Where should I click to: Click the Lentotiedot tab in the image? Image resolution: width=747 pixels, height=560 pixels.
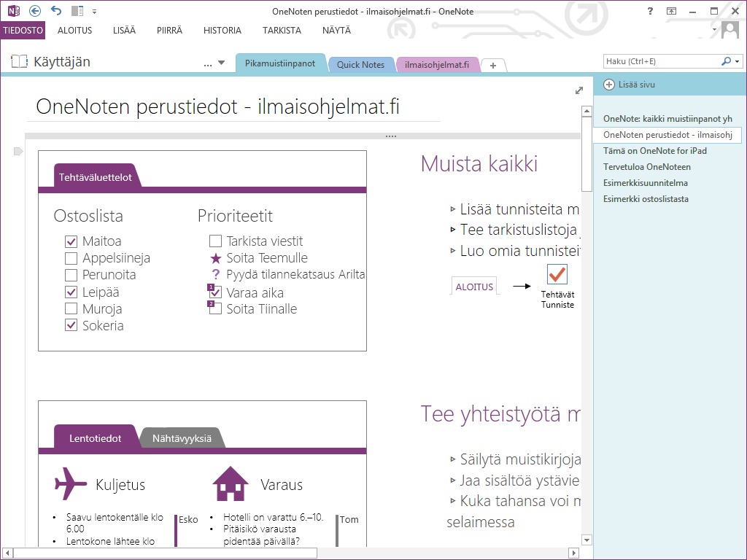point(96,438)
